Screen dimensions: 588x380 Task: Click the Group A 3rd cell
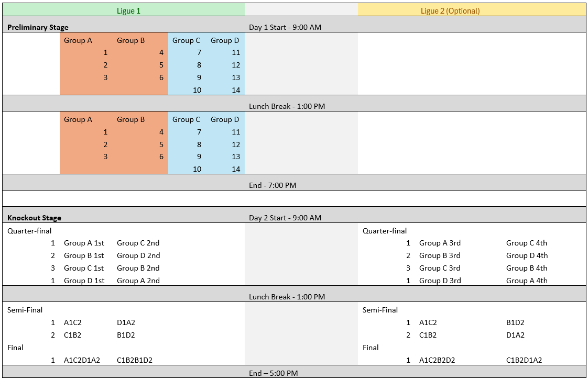point(440,243)
